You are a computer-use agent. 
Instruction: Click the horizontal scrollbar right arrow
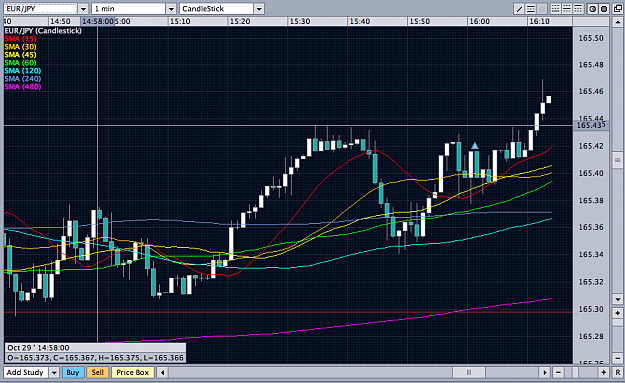[x=544, y=372]
